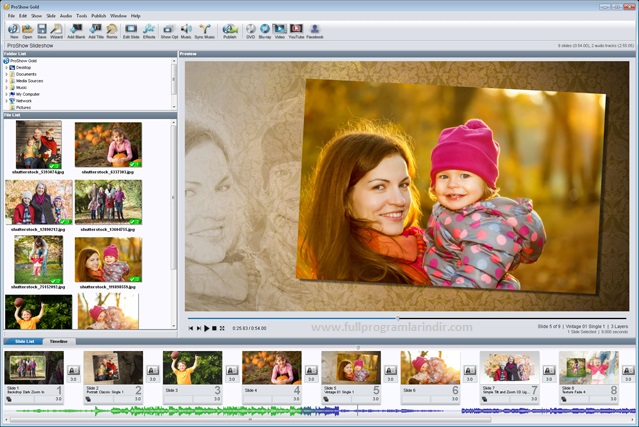Image resolution: width=639 pixels, height=427 pixels.
Task: Click transition icon after Slide 1
Action: (x=73, y=370)
